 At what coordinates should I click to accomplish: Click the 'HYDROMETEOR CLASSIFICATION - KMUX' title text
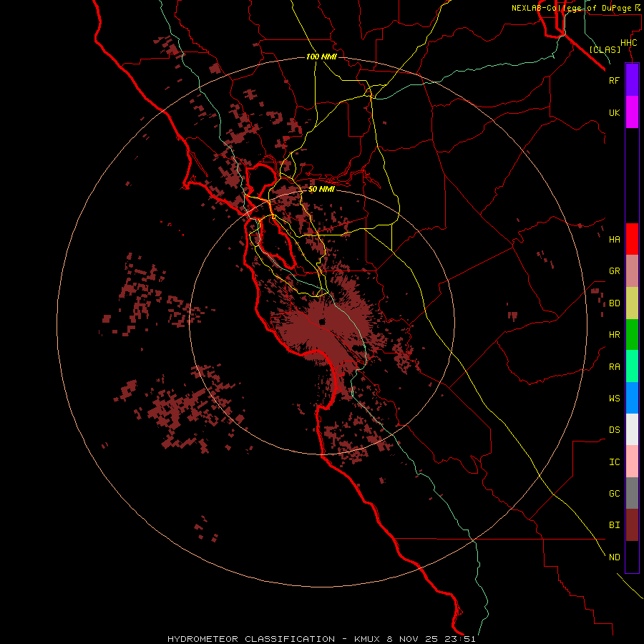coord(275,639)
